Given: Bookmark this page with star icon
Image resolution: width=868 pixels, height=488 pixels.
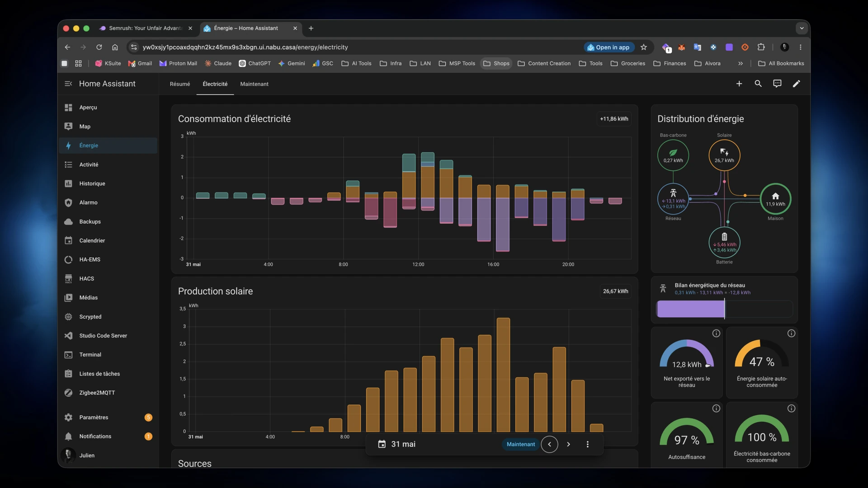Looking at the screenshot, I should 644,47.
